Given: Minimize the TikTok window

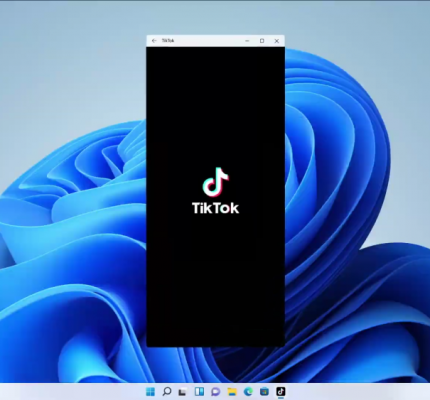Looking at the screenshot, I should pyautogui.click(x=247, y=41).
